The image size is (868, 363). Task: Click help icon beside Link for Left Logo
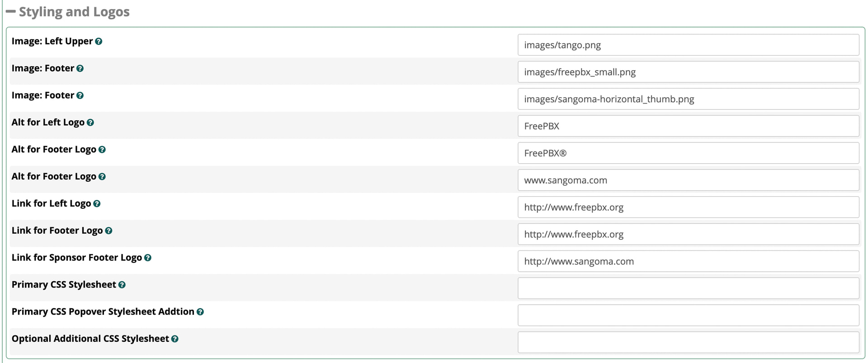(x=97, y=204)
